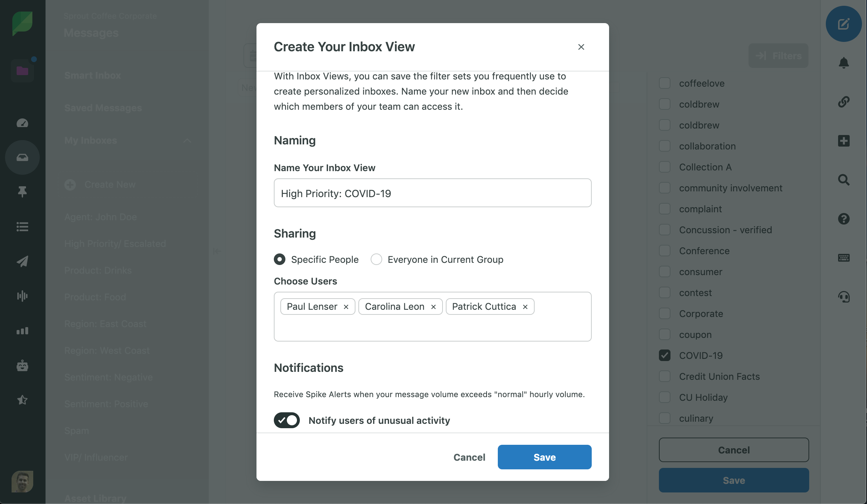Viewport: 867px width, 504px height.
Task: Check the COVID-19 checkbox
Action: tap(665, 355)
